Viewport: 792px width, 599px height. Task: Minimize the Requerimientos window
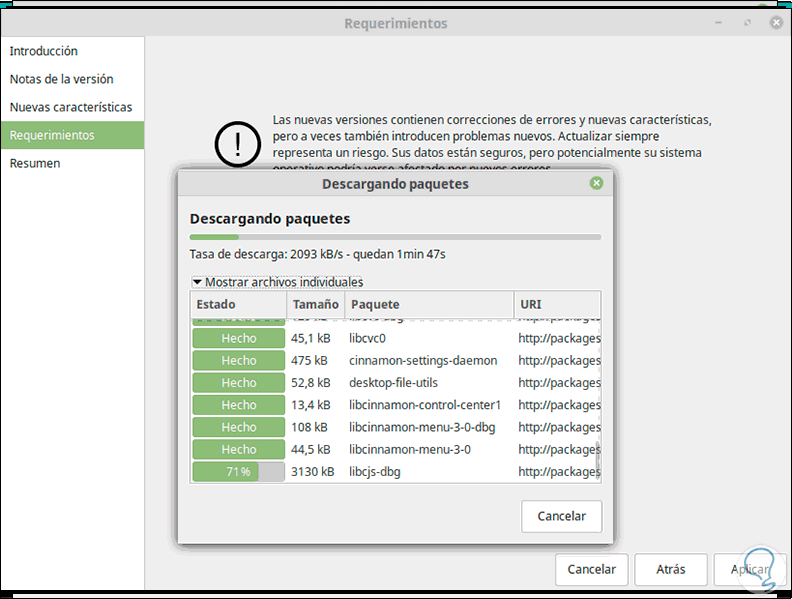(x=718, y=23)
